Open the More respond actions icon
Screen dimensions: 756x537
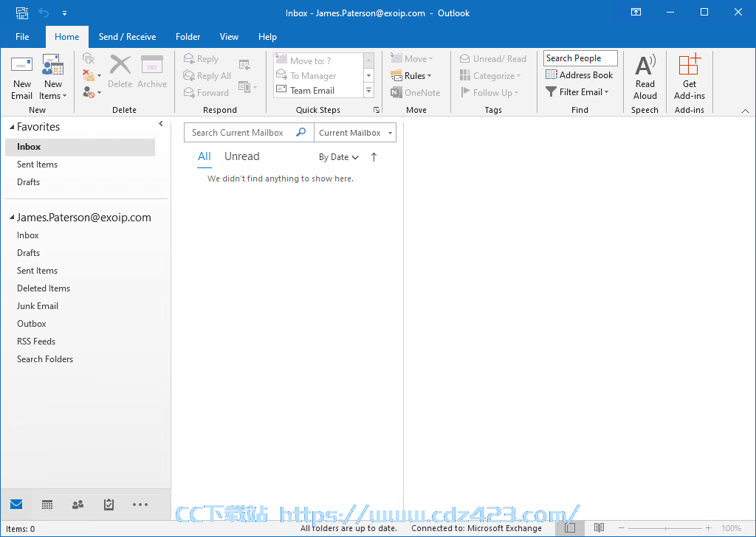point(247,87)
